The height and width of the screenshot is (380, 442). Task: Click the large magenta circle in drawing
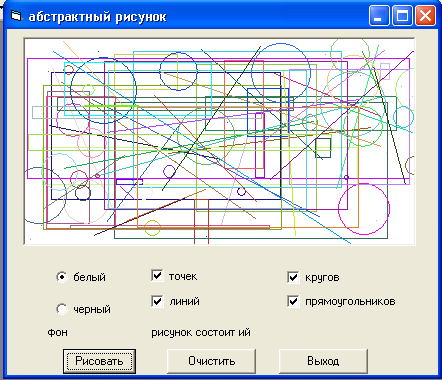pyautogui.click(x=364, y=209)
